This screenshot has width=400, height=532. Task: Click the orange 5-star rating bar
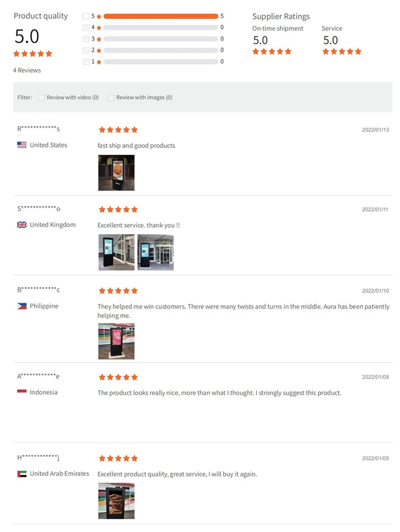point(161,16)
